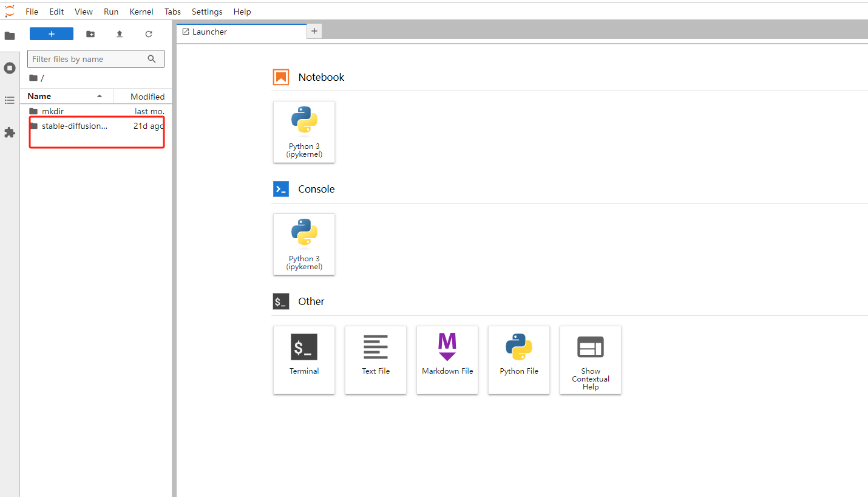
Task: Open the Help menu
Action: 242,12
